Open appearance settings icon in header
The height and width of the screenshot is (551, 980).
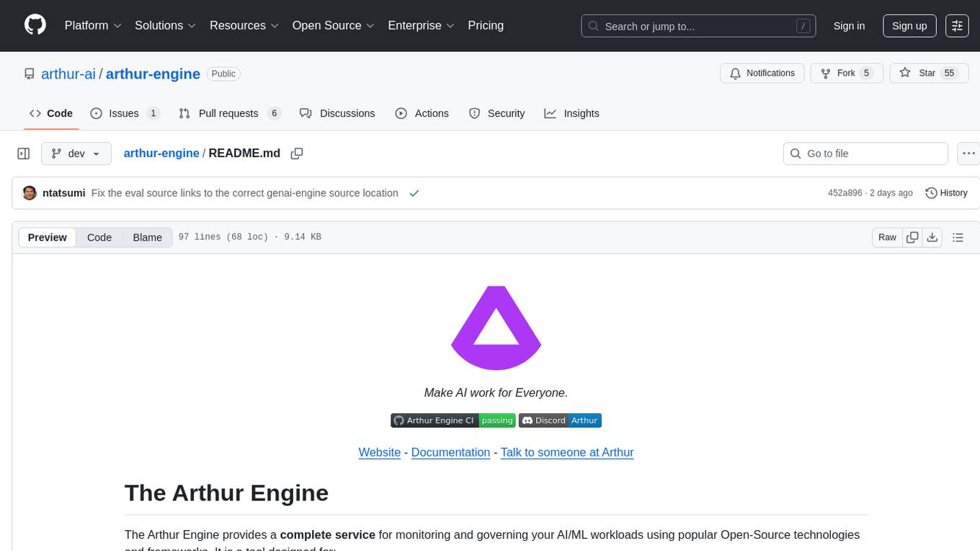(x=957, y=26)
